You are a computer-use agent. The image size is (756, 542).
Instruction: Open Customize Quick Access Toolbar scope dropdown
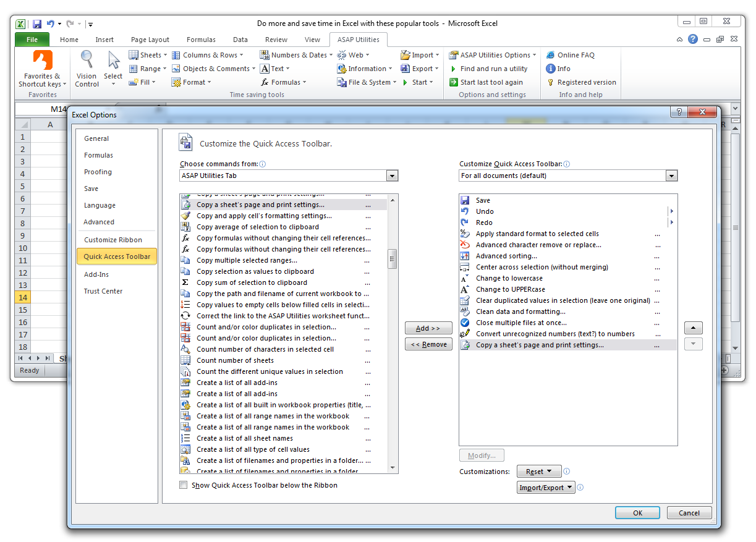[671, 176]
